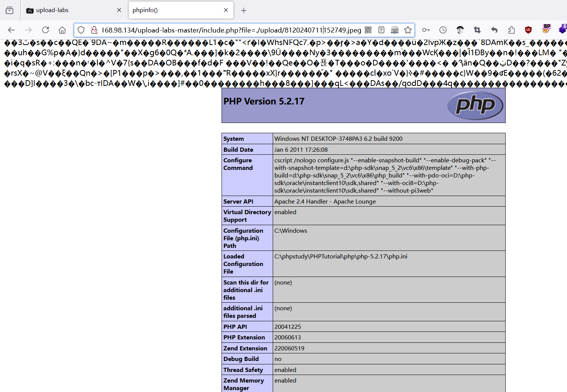Click the purple extension icon with badge
567x392 pixels.
click(562, 29)
